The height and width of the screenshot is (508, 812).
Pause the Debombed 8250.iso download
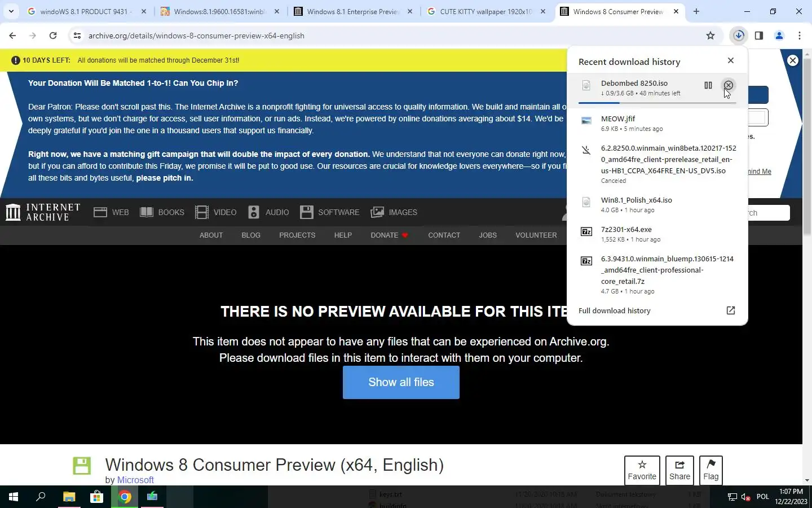pos(708,85)
